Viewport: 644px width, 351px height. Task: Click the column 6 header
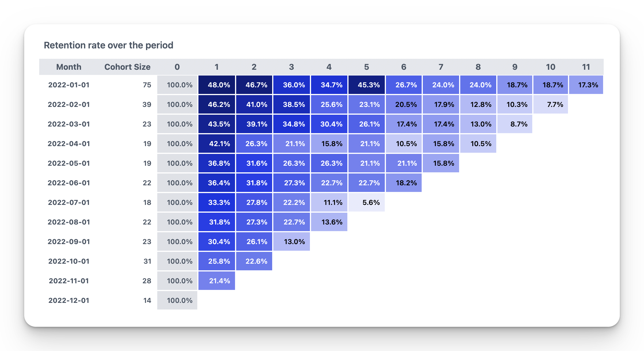tap(404, 67)
